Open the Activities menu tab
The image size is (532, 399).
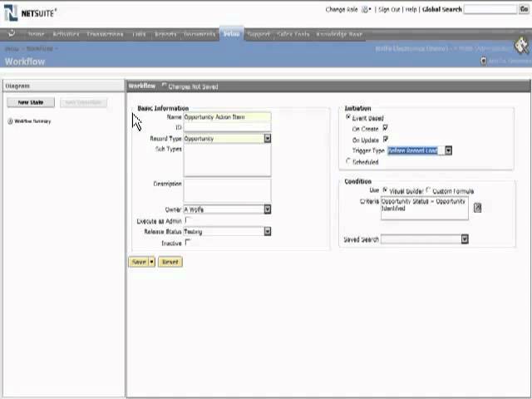click(66, 34)
